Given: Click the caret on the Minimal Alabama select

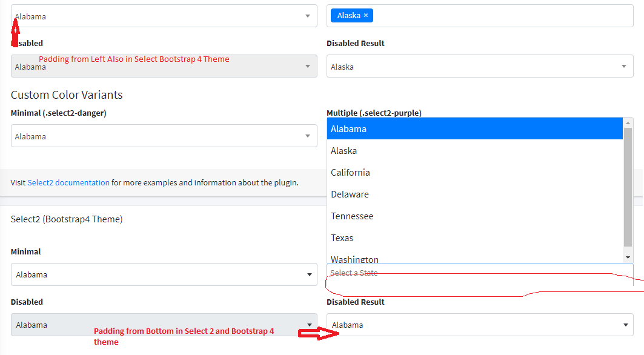Looking at the screenshot, I should 307,16.
